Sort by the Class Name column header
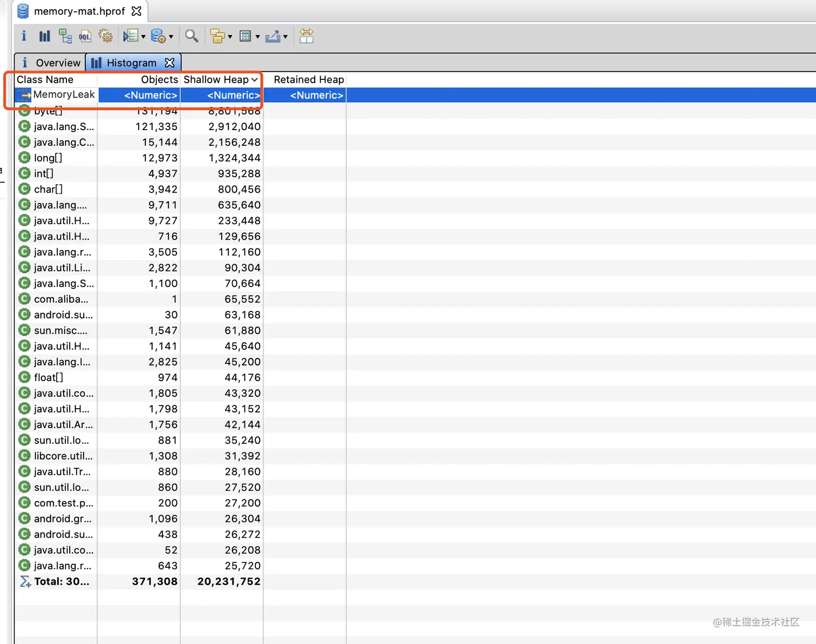The image size is (816, 644). [56, 79]
